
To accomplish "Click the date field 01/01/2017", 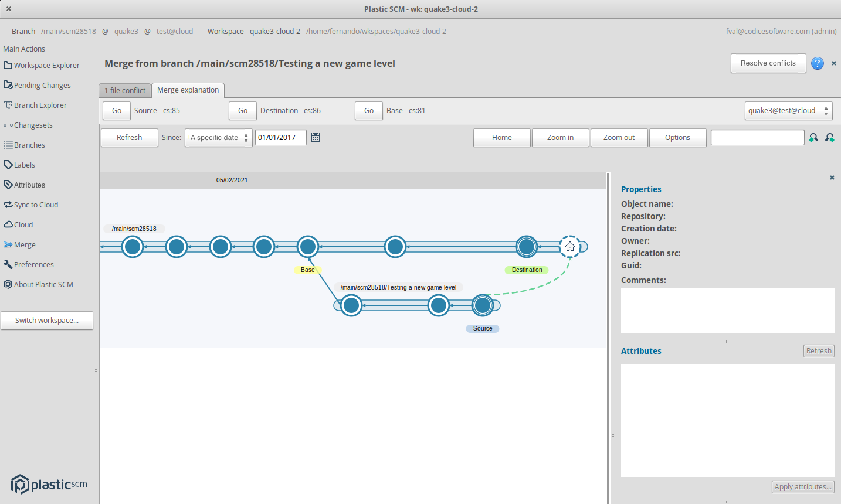I will [x=280, y=138].
